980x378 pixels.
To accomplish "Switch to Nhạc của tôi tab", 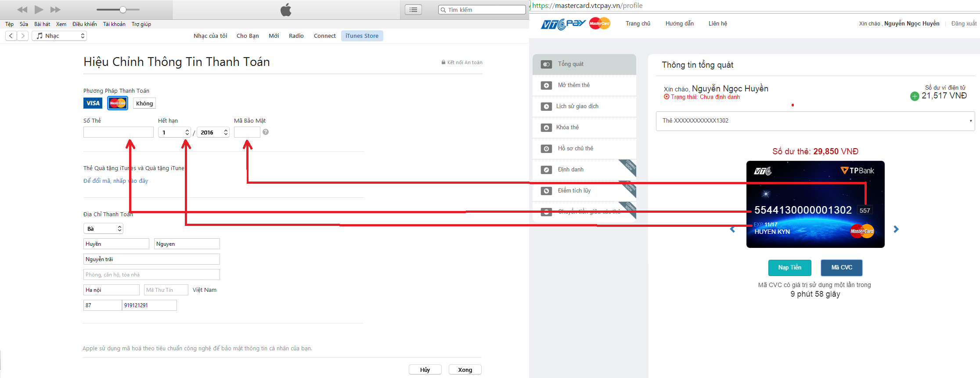I will 210,36.
